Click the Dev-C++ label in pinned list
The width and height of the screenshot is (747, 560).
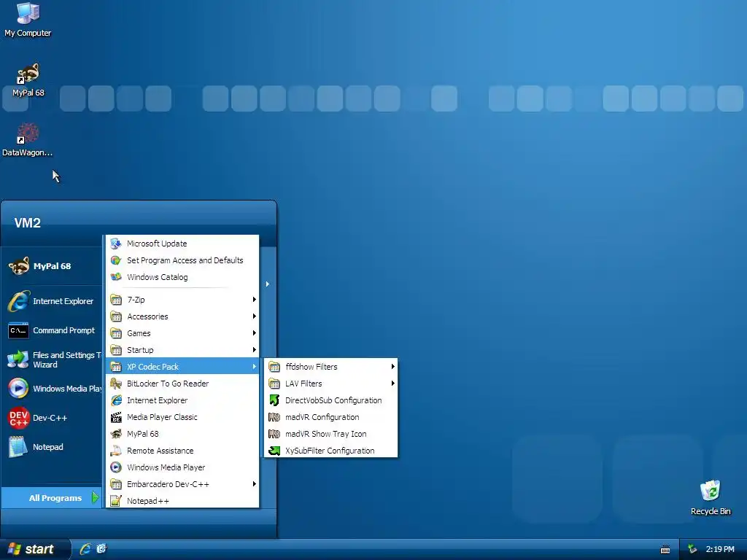point(50,418)
